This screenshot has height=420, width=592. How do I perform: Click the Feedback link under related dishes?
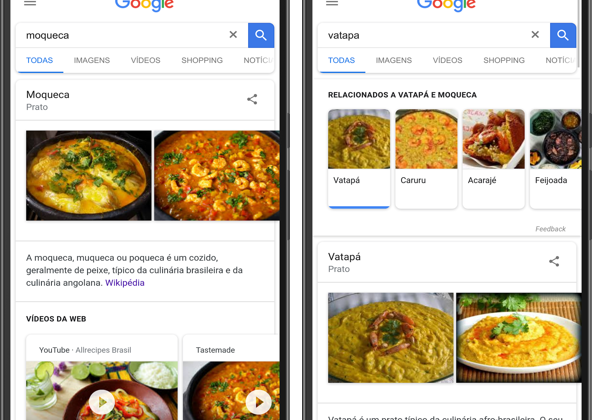pos(550,229)
